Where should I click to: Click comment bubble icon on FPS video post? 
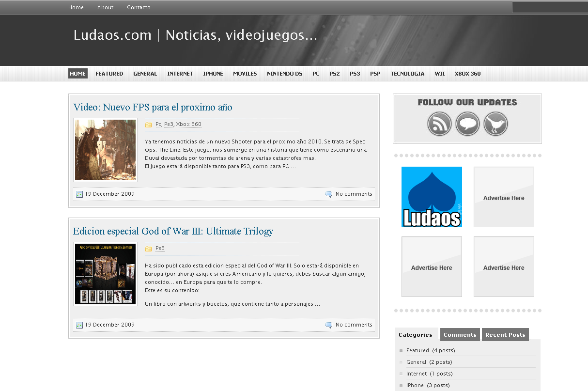pyautogui.click(x=329, y=194)
